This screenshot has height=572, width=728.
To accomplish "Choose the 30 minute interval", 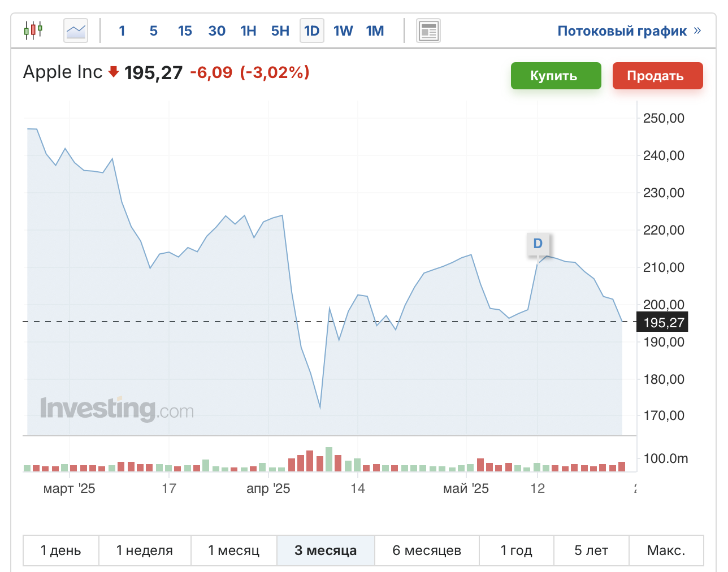I will 216,31.
